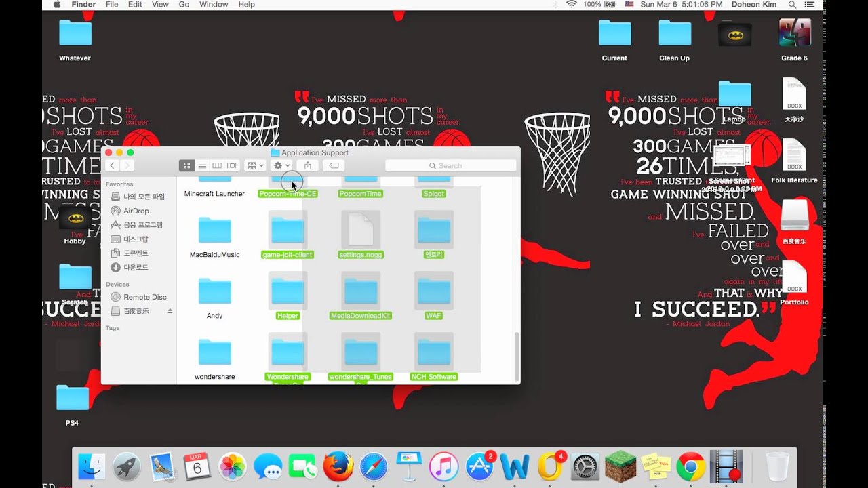This screenshot has width=868, height=488.
Task: Launch Firefox from the Dock
Action: coord(338,466)
